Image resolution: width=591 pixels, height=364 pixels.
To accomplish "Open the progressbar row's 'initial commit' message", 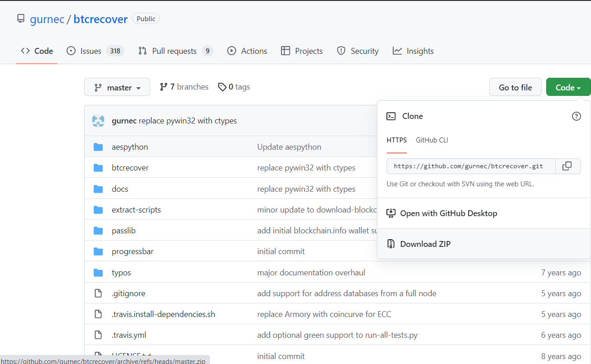I will click(281, 251).
